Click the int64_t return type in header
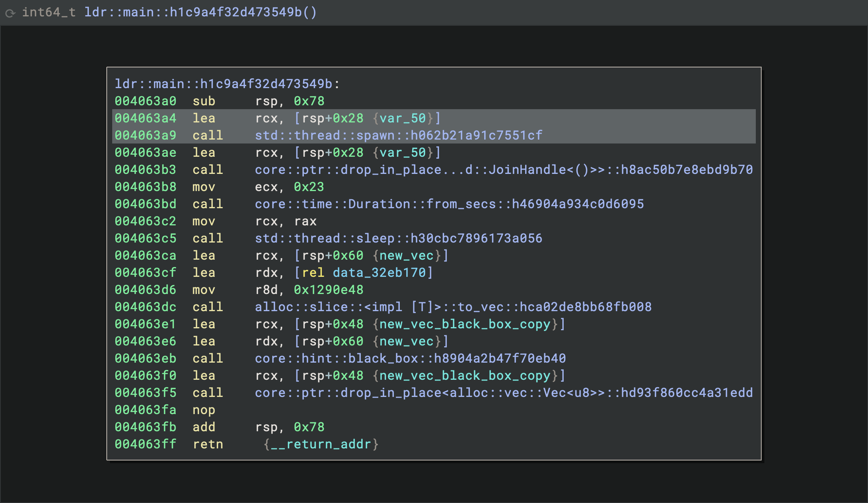This screenshot has height=503, width=868. coord(49,12)
